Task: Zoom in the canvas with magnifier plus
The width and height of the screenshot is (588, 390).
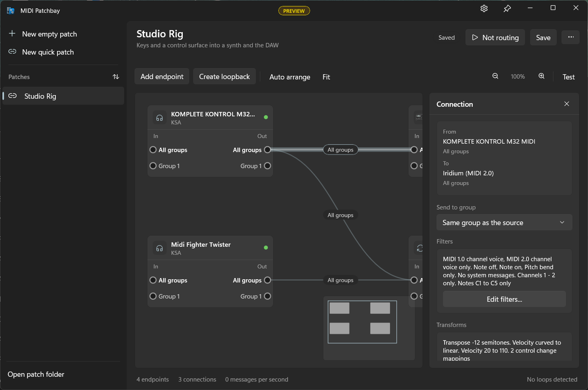Action: tap(541, 76)
